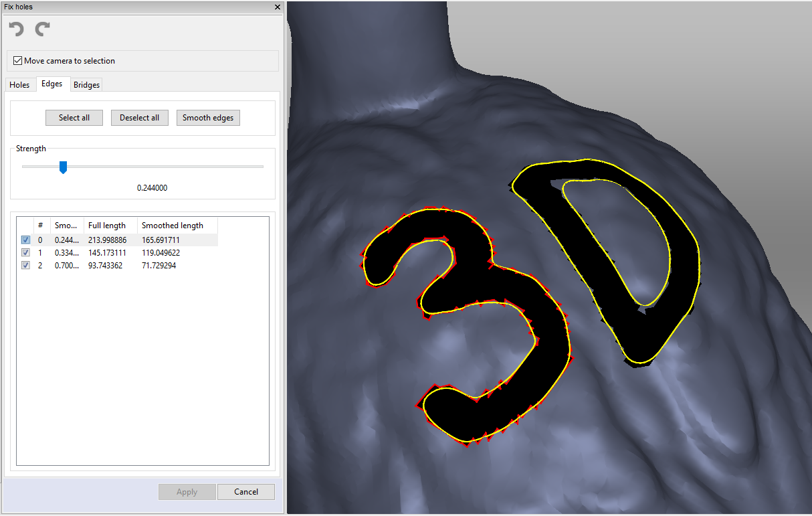812x516 pixels.
Task: Click the undo arrow icon
Action: (16, 29)
